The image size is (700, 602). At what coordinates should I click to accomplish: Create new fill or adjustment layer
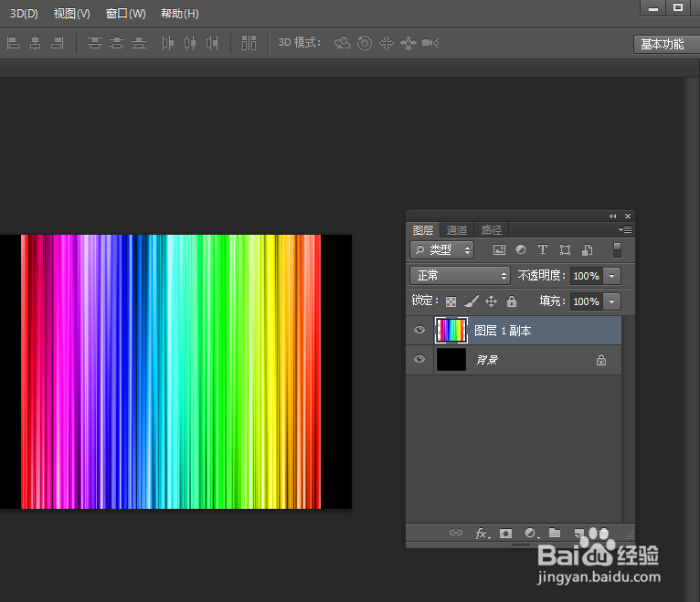[532, 533]
